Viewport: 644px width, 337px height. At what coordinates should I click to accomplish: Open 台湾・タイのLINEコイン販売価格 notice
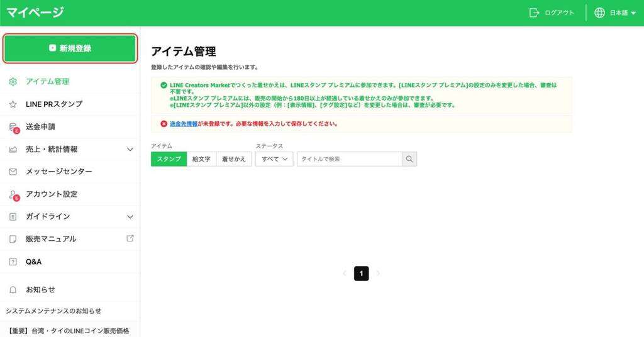[x=68, y=331]
